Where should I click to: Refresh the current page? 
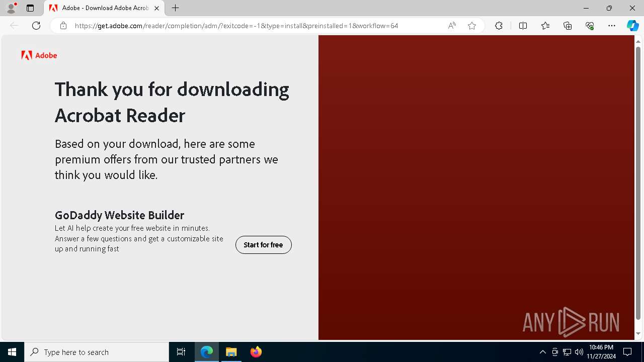tap(36, 26)
